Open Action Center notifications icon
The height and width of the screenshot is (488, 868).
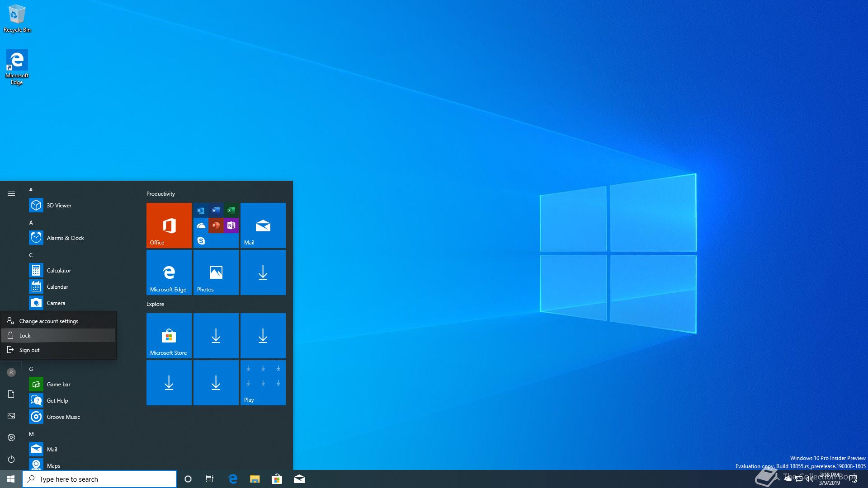pyautogui.click(x=853, y=479)
